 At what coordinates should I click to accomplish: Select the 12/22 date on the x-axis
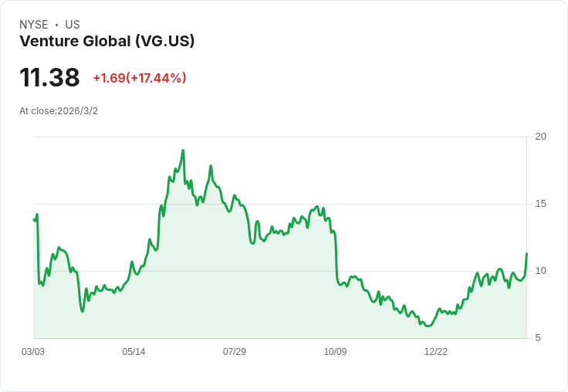tap(436, 351)
